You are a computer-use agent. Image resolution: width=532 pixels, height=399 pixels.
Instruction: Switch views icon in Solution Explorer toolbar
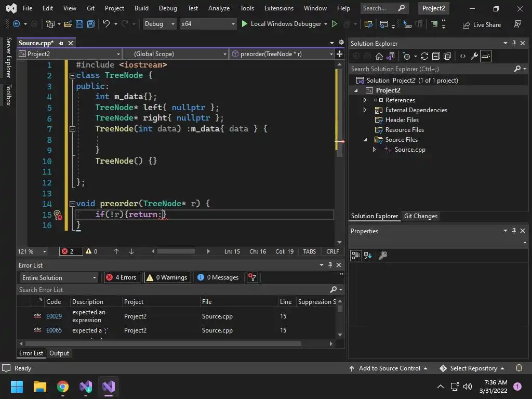pos(391,56)
